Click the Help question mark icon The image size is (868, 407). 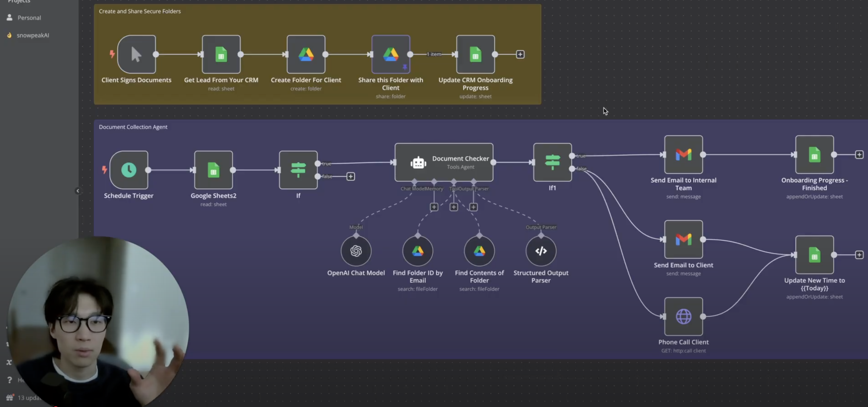pyautogui.click(x=9, y=380)
